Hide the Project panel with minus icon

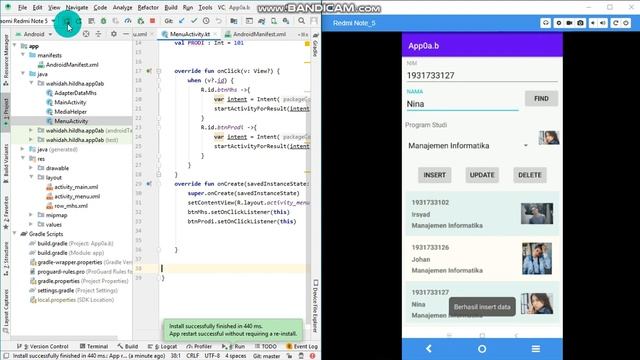click(x=126, y=34)
